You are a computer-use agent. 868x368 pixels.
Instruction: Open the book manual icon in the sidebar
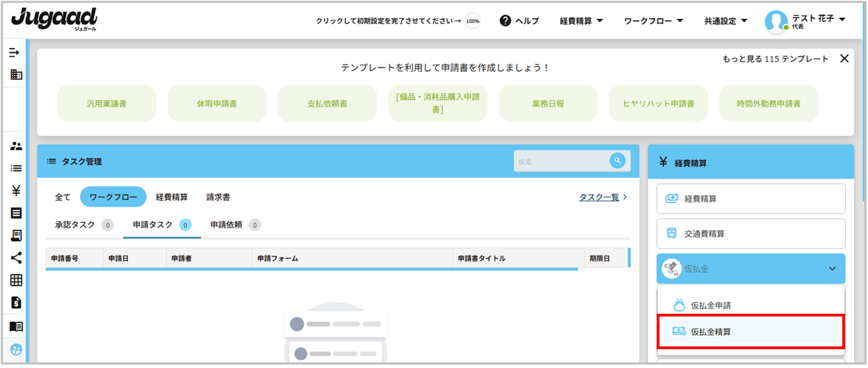[x=16, y=326]
